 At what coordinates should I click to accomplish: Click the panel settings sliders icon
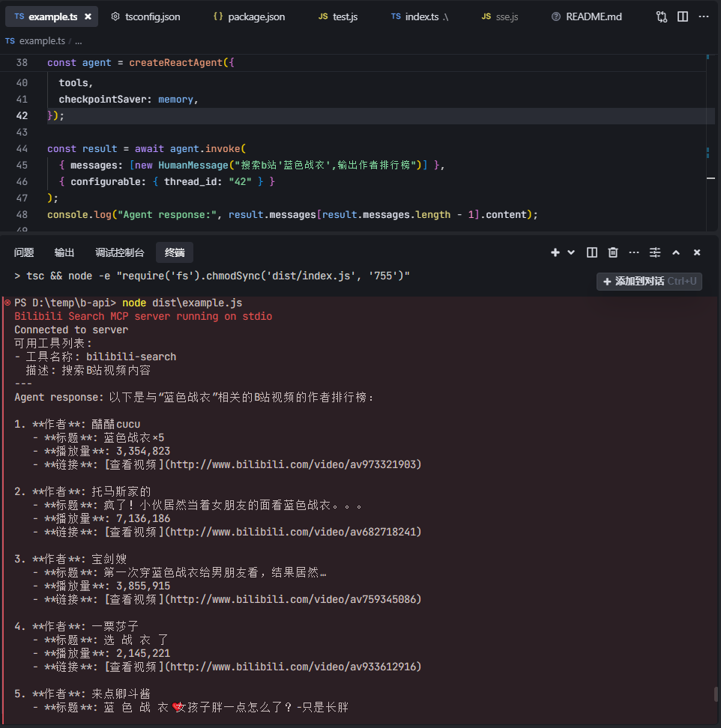tap(654, 252)
